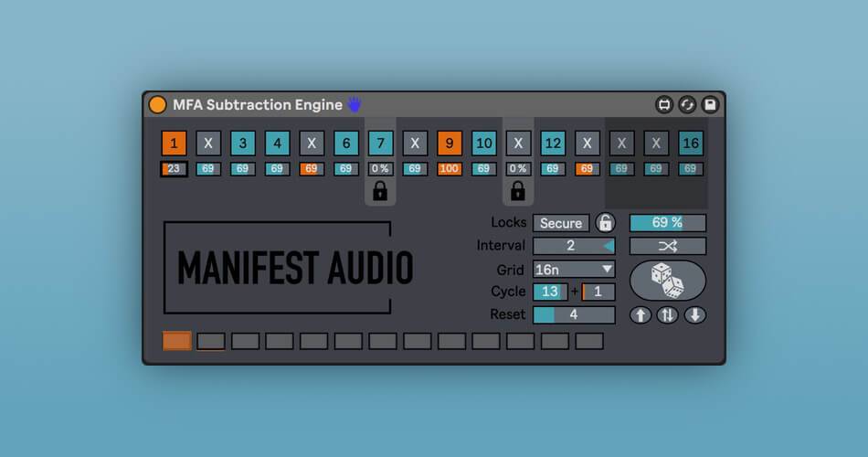The height and width of the screenshot is (457, 868).
Task: Enable the X step between steps 1 and 3
Action: tap(208, 143)
